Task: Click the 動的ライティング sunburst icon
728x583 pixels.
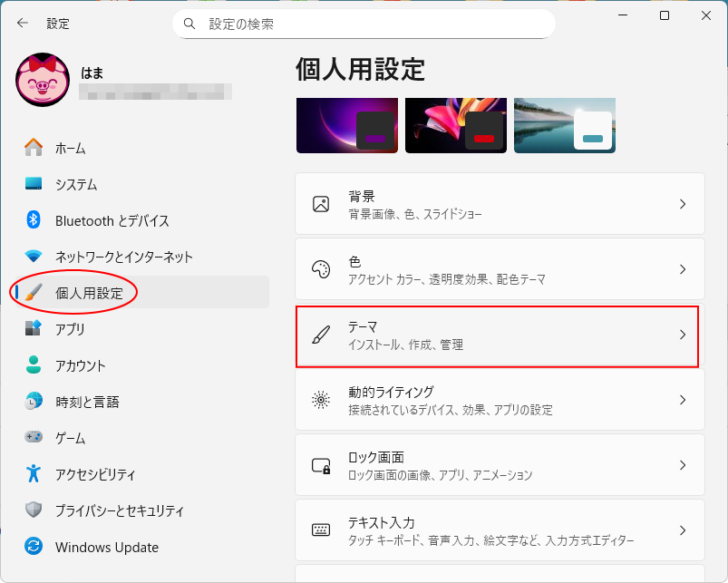Action: coord(321,400)
